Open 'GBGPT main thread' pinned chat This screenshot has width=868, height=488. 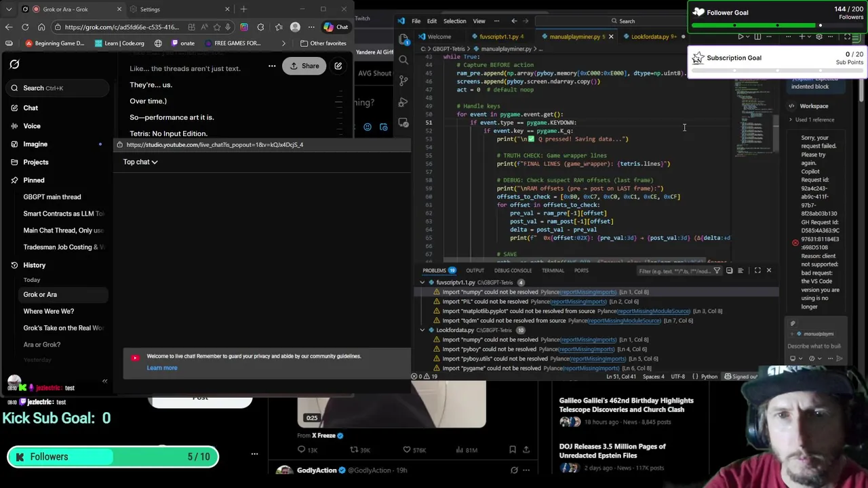tap(52, 197)
